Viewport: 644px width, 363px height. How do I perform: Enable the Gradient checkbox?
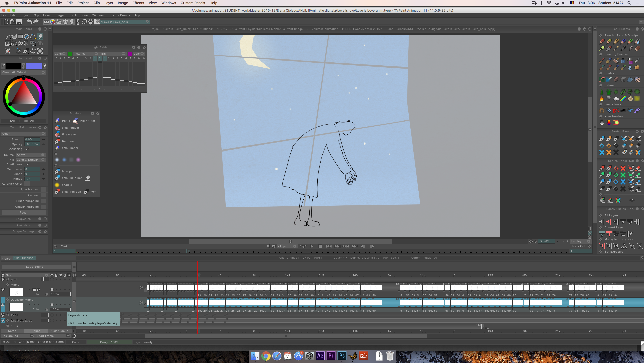[x=44, y=195]
